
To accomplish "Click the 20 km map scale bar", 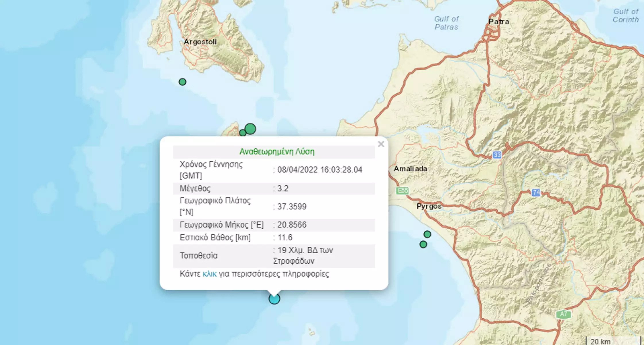I will pos(613,341).
